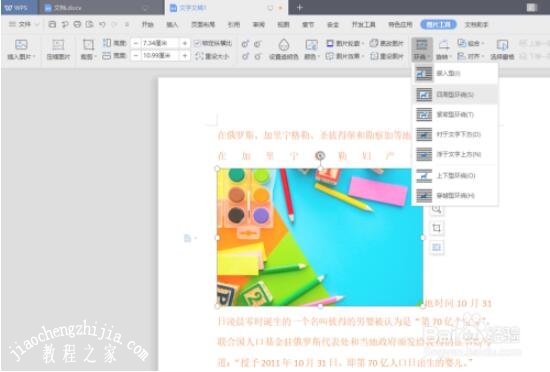This screenshot has width=550, height=372.
Task: Click the zoom magnifier icon beside picture
Action: 436,209
